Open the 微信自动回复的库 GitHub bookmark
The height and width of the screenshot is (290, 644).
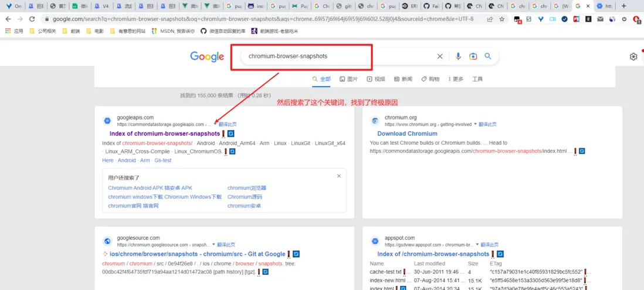[223, 31]
